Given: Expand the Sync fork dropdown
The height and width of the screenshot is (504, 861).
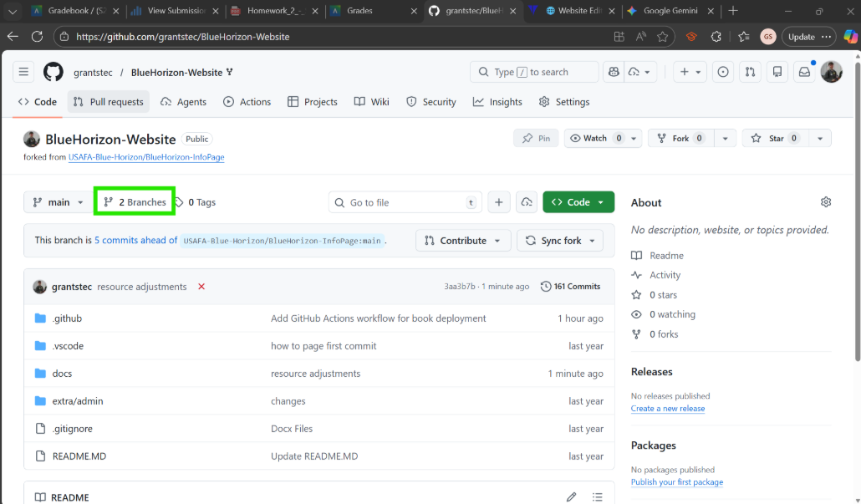Looking at the screenshot, I should coord(560,241).
